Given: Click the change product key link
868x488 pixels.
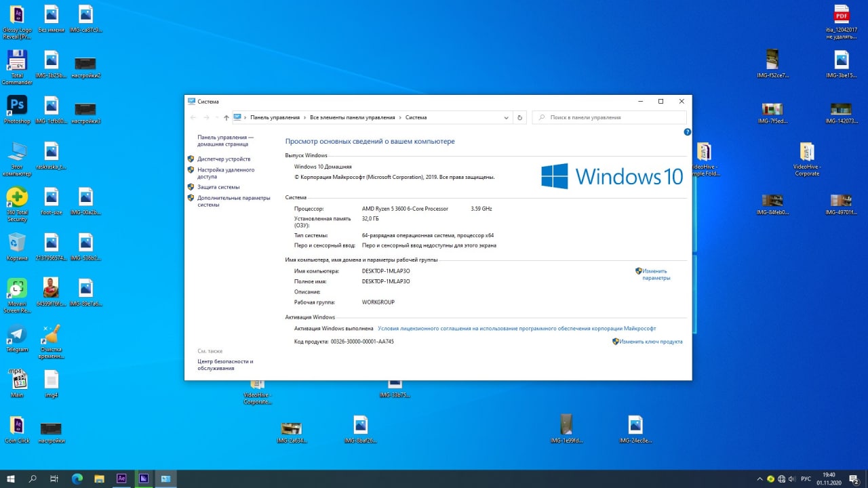Looking at the screenshot, I should [x=650, y=342].
